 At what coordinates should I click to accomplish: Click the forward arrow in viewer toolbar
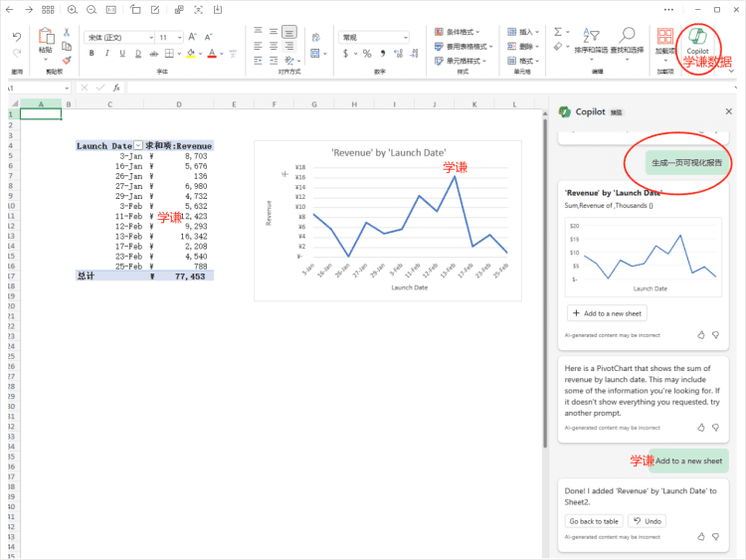click(x=29, y=10)
